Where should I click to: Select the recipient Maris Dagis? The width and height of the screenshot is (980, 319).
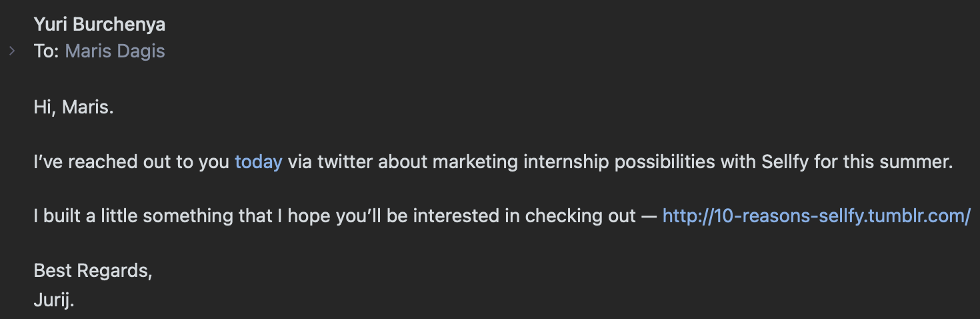pos(115,51)
